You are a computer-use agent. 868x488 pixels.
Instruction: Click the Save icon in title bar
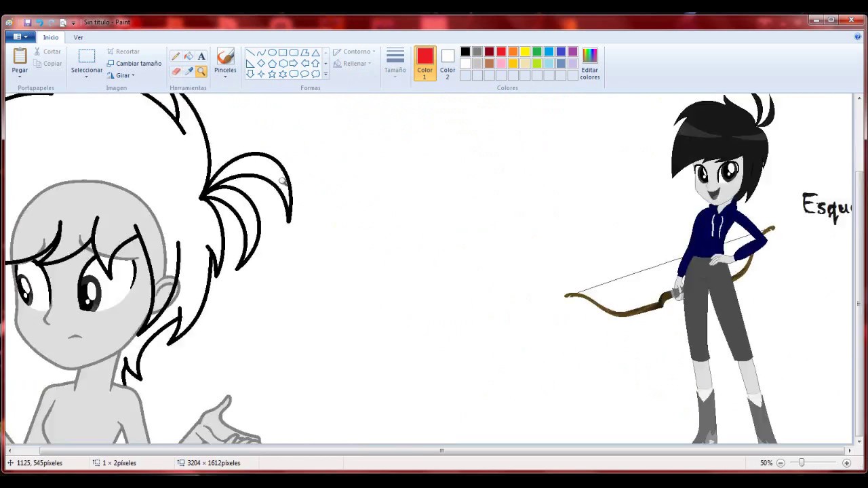(x=28, y=22)
